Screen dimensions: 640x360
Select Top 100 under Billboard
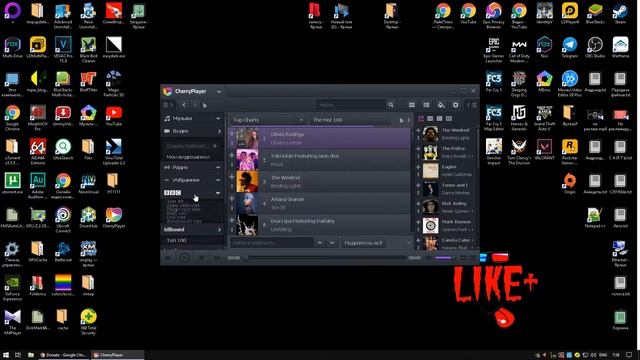pyautogui.click(x=177, y=240)
